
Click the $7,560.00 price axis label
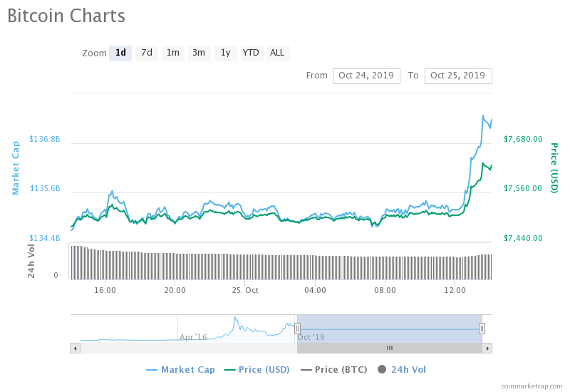tap(523, 188)
